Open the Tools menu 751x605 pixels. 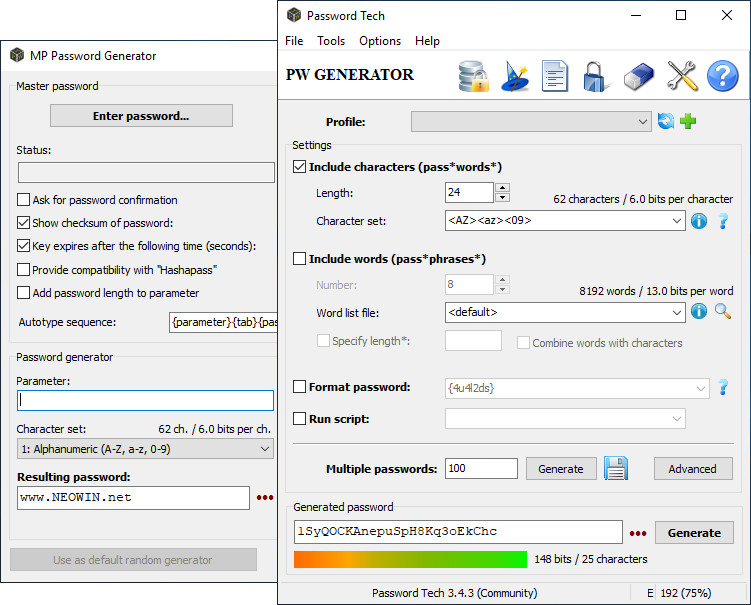point(331,41)
